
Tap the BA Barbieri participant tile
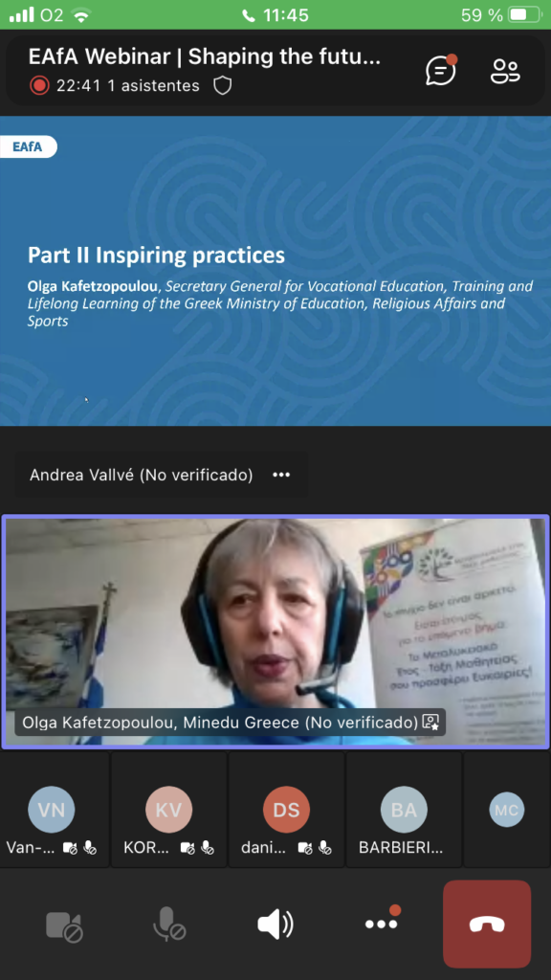tap(404, 810)
